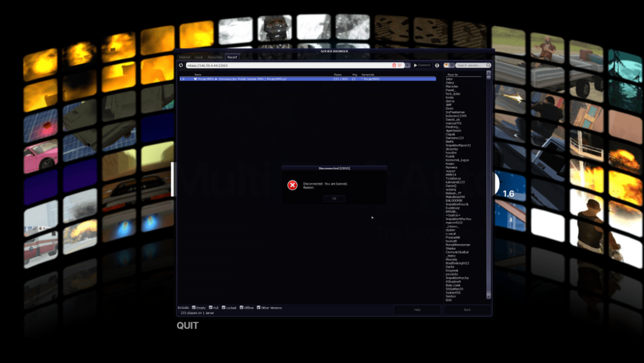Click OK in the Disconnected dialog

334,198
